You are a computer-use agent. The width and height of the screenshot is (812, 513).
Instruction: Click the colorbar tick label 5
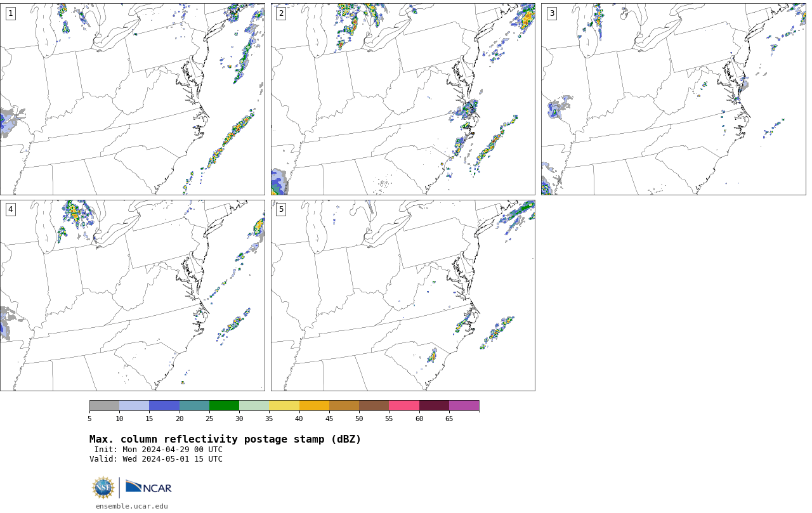(x=89, y=419)
